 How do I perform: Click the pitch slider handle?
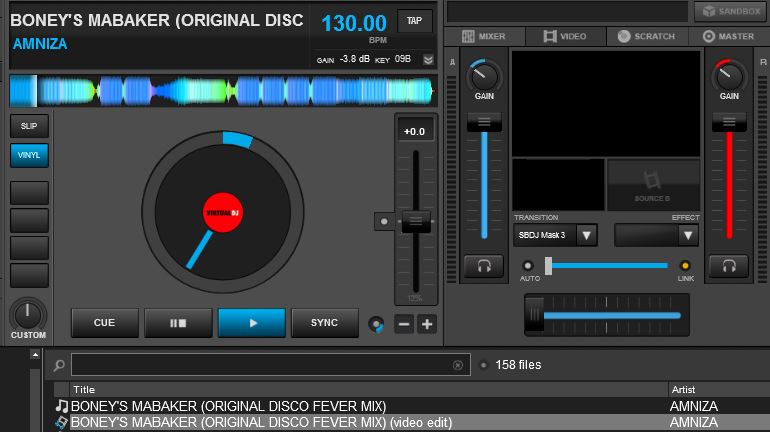[x=416, y=221]
